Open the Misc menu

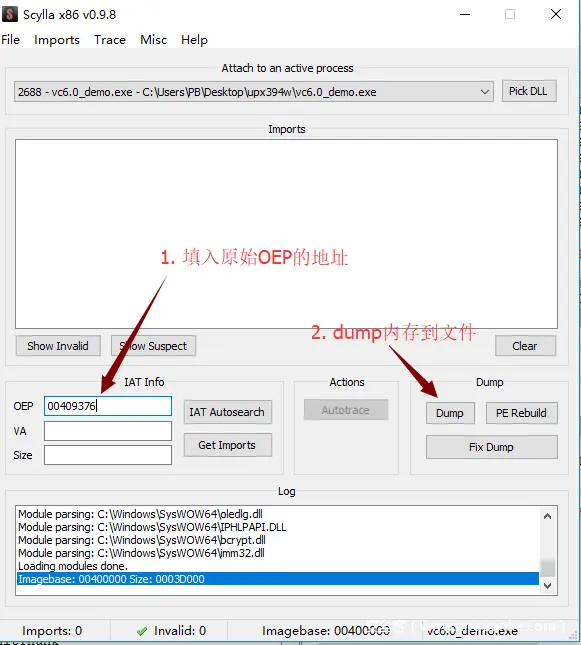[x=153, y=40]
